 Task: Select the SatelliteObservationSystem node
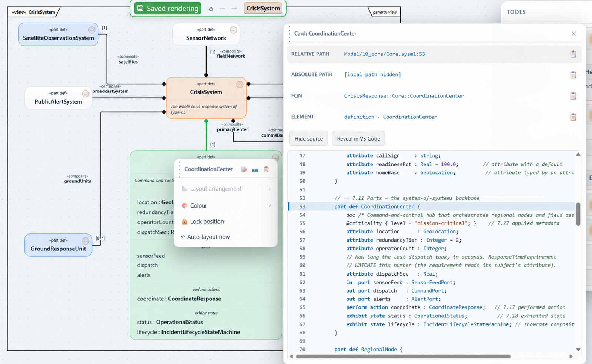58,34
